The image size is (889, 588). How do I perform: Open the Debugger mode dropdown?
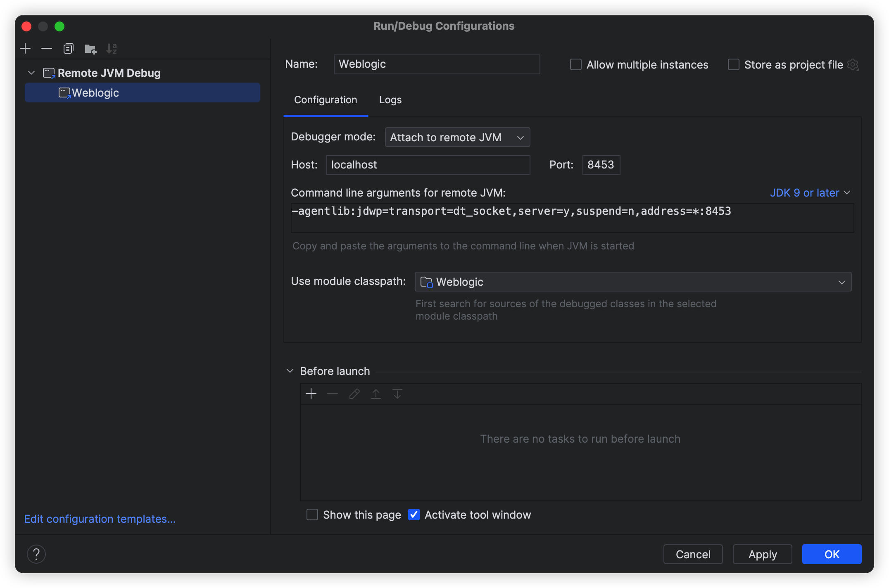click(457, 137)
